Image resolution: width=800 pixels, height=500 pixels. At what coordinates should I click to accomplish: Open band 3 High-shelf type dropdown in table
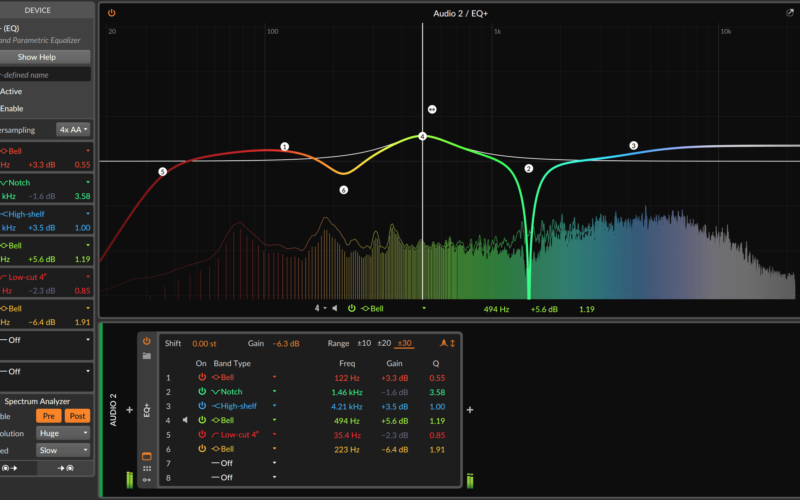[274, 406]
